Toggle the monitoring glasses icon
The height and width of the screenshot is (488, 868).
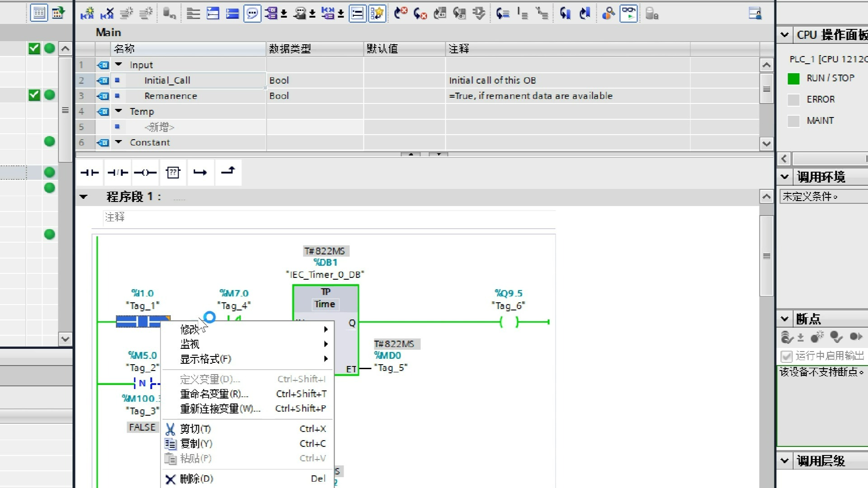pos(629,14)
